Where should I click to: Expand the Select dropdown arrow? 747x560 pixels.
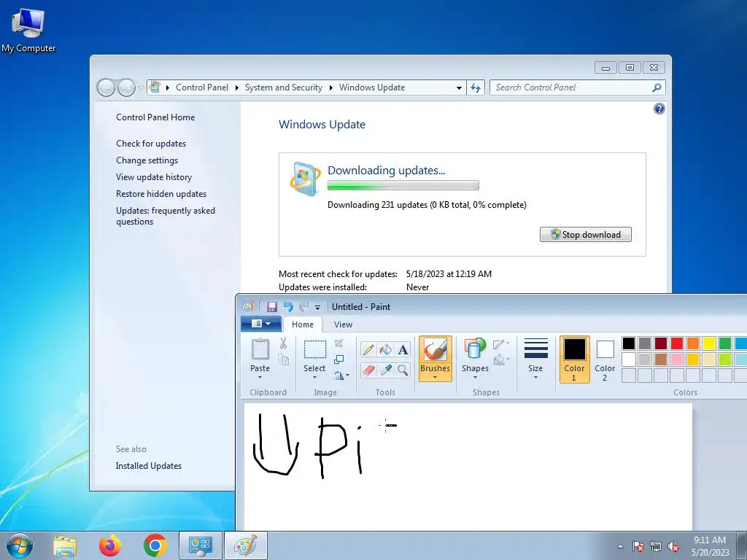point(315,378)
